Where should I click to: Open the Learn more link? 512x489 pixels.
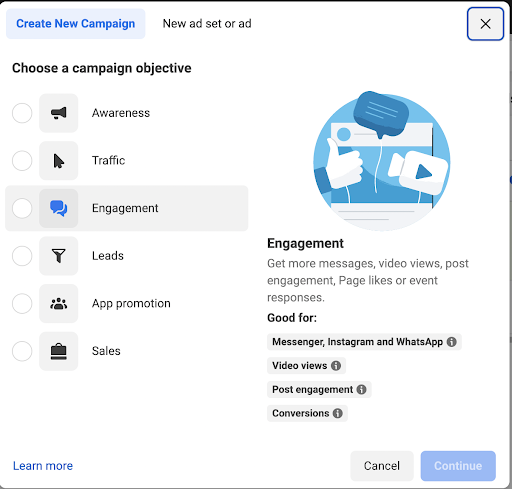[x=43, y=466]
